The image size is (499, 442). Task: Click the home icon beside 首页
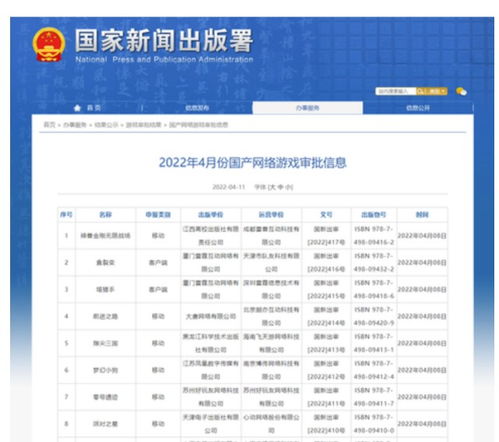click(77, 108)
